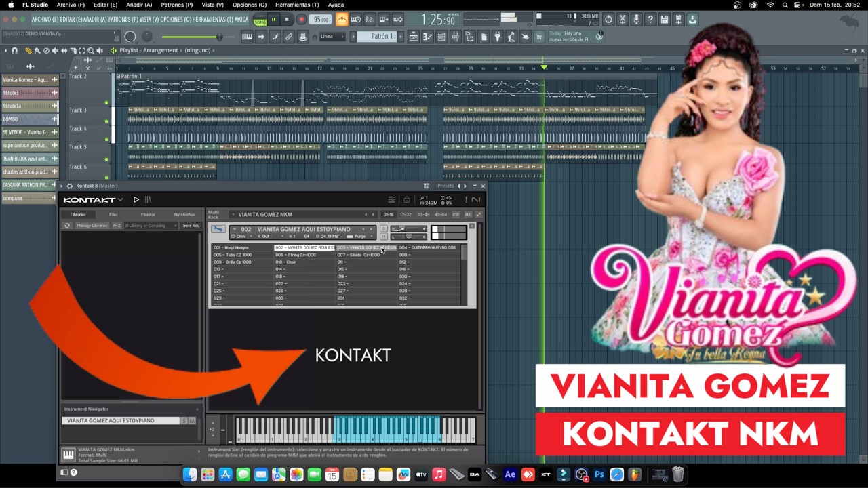
Task: Open Kontakt mixer sliders icon
Action: point(391,200)
